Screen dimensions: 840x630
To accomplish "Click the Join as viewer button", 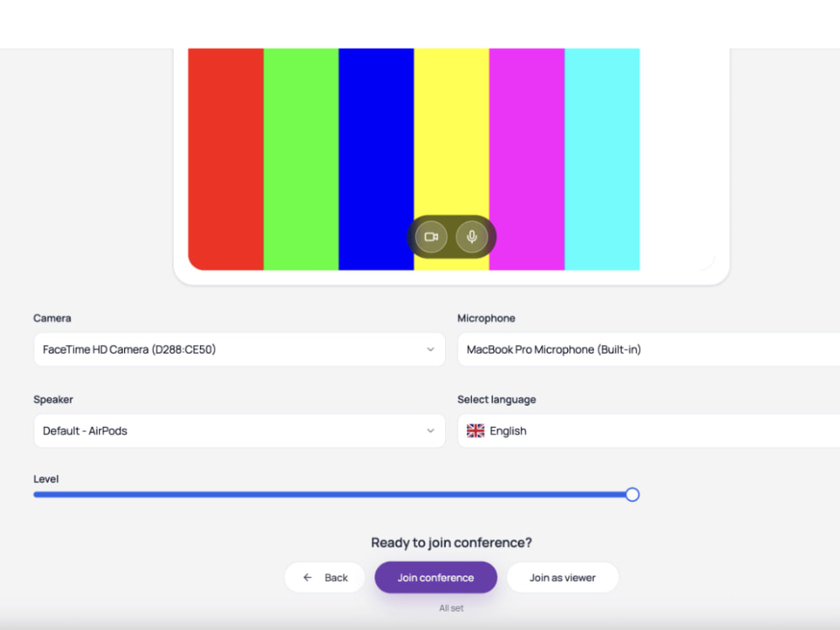I will pos(563,578).
